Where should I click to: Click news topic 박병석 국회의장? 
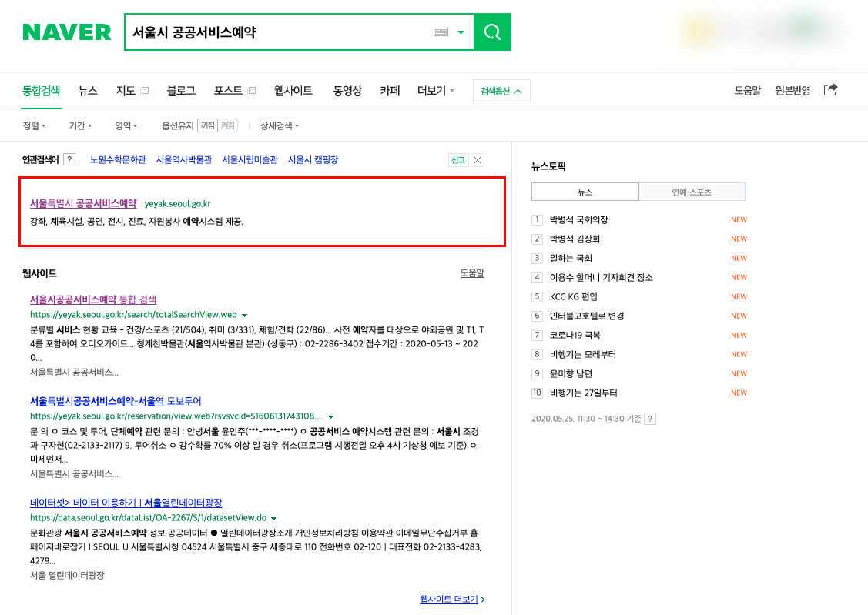pos(579,219)
